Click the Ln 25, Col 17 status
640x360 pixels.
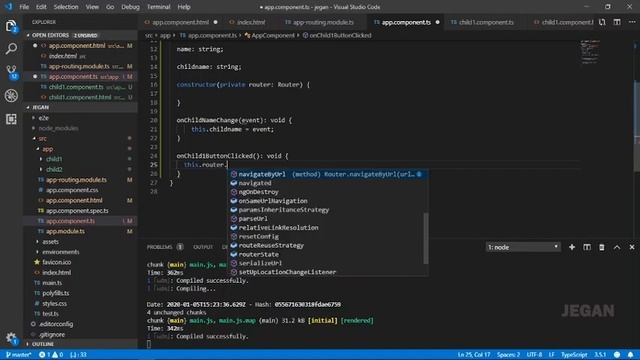[x=474, y=355]
